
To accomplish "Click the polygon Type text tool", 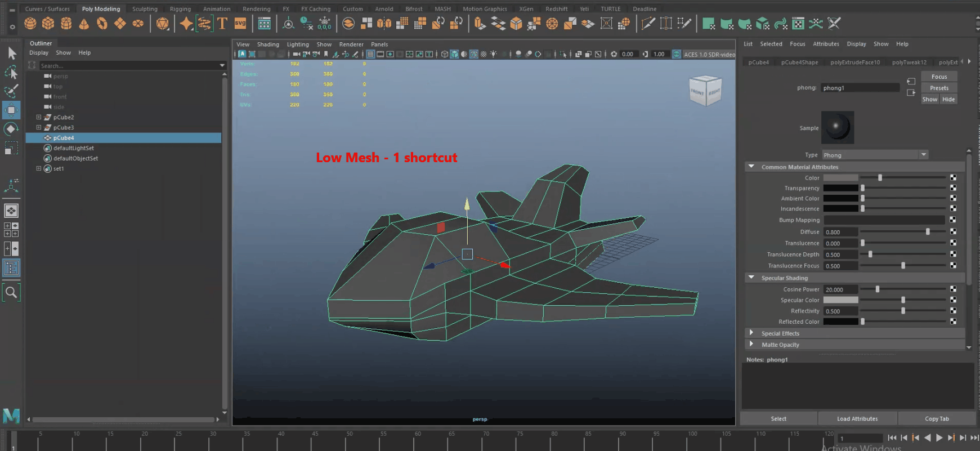I will [x=222, y=24].
